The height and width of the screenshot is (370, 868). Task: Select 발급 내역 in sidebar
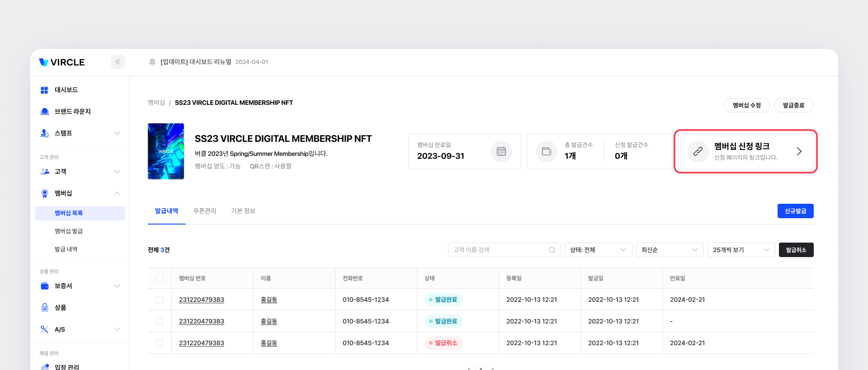pyautogui.click(x=66, y=249)
